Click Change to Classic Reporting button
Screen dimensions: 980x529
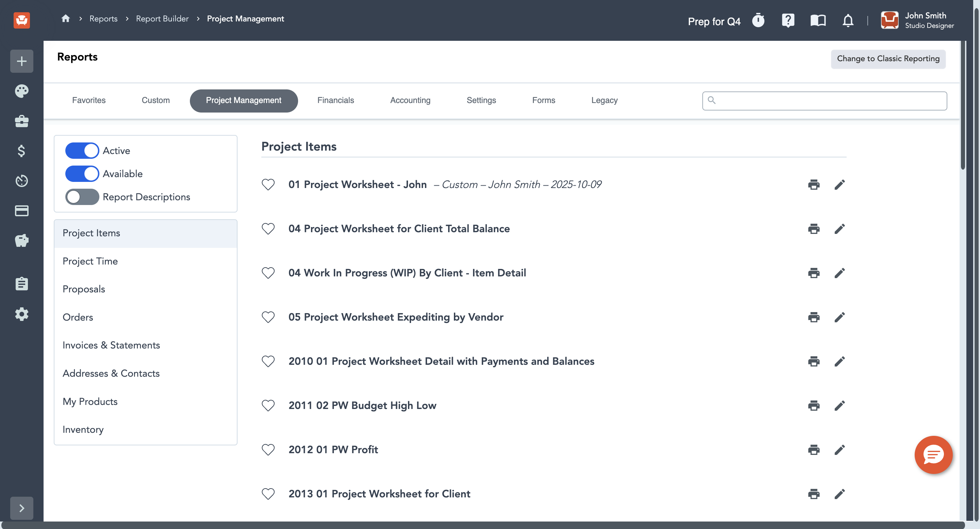coord(888,58)
